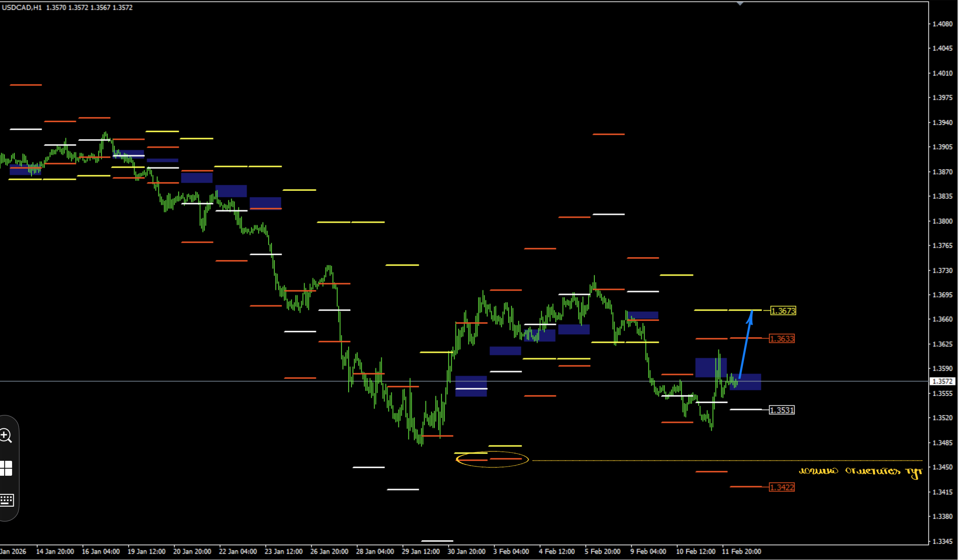959x560 pixels.
Task: Click the magnifier zoom-in icon
Action: tap(6, 436)
